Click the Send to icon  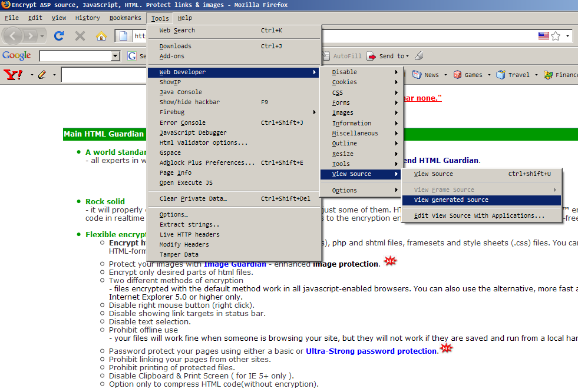tap(371, 56)
